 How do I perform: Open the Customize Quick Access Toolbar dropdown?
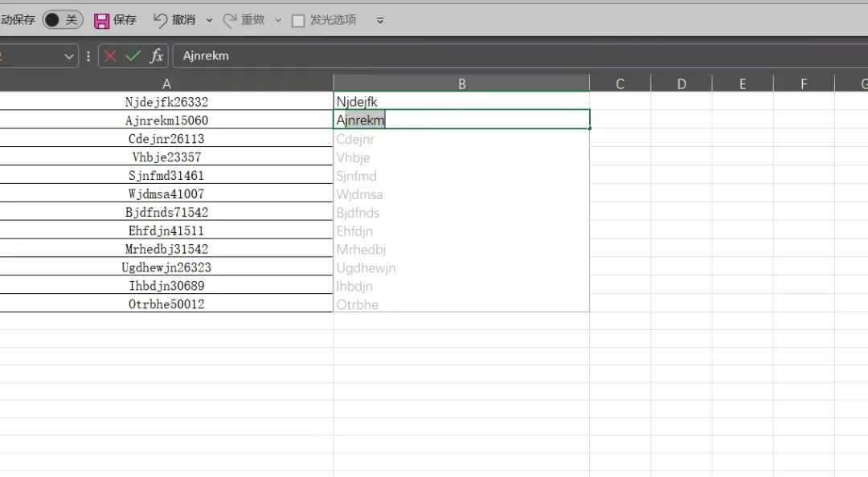point(380,20)
